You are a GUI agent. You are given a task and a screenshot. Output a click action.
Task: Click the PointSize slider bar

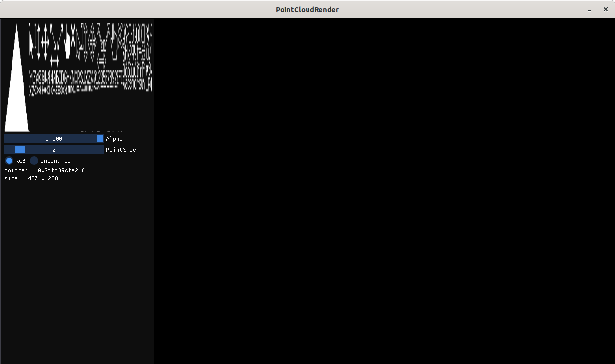[x=54, y=150]
